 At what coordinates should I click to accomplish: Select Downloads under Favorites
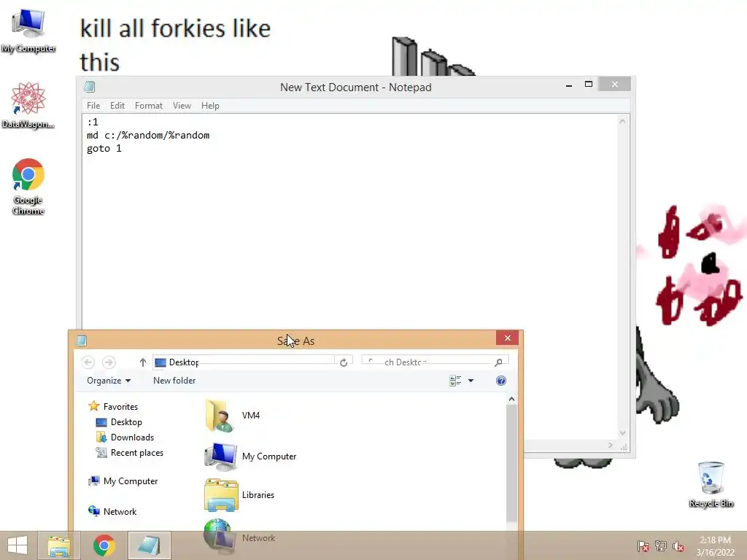[x=125, y=437]
